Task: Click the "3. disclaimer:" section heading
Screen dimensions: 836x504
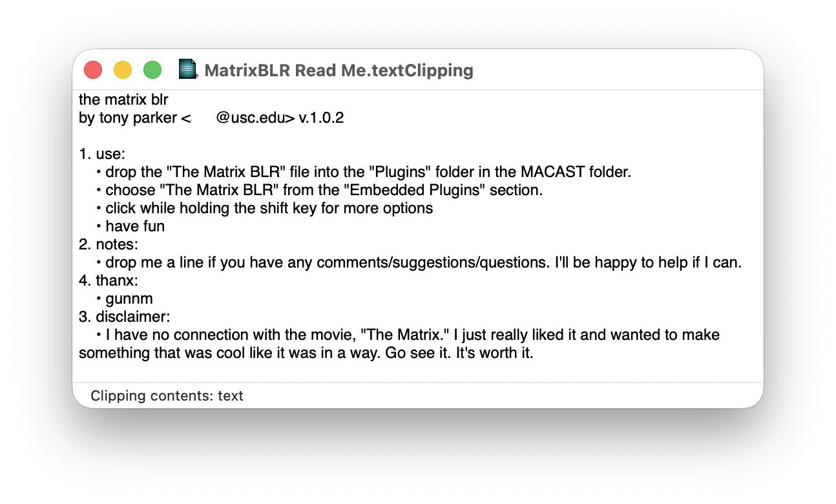Action: point(124,317)
